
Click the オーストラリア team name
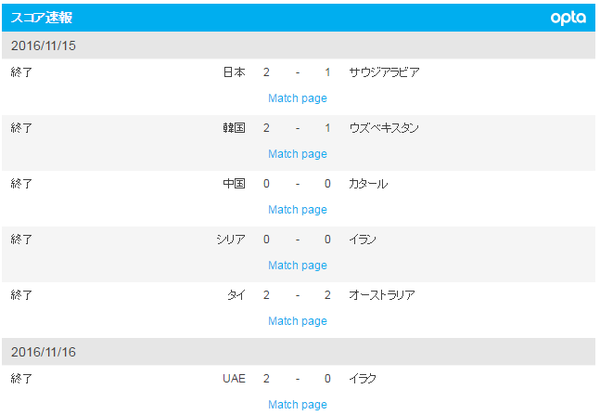pyautogui.click(x=382, y=295)
